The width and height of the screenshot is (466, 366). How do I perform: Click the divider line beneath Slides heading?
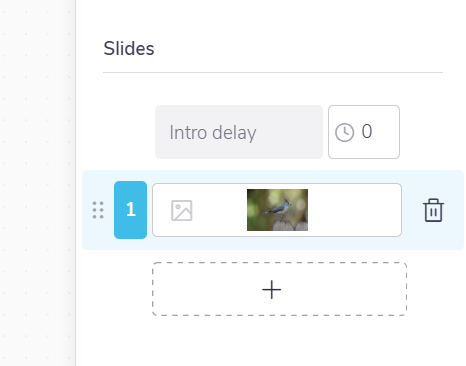[273, 72]
